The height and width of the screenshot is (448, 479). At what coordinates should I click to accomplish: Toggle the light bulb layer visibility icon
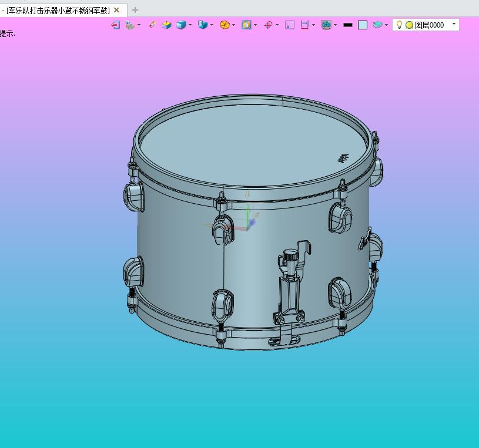[x=399, y=25]
